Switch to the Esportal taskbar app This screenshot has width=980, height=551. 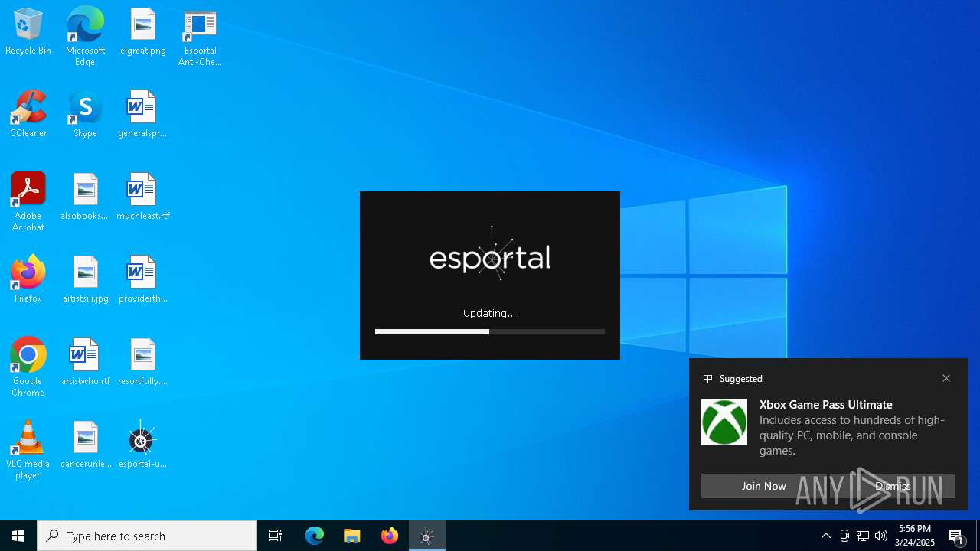(x=427, y=536)
